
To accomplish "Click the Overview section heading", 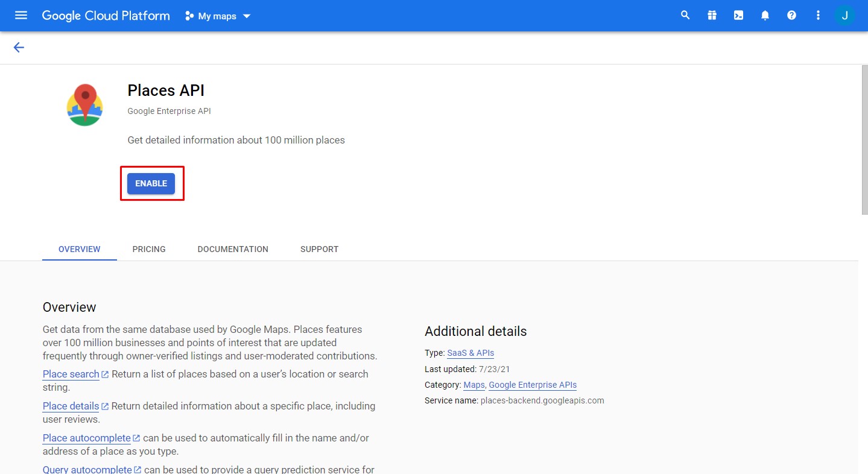I will [x=69, y=307].
